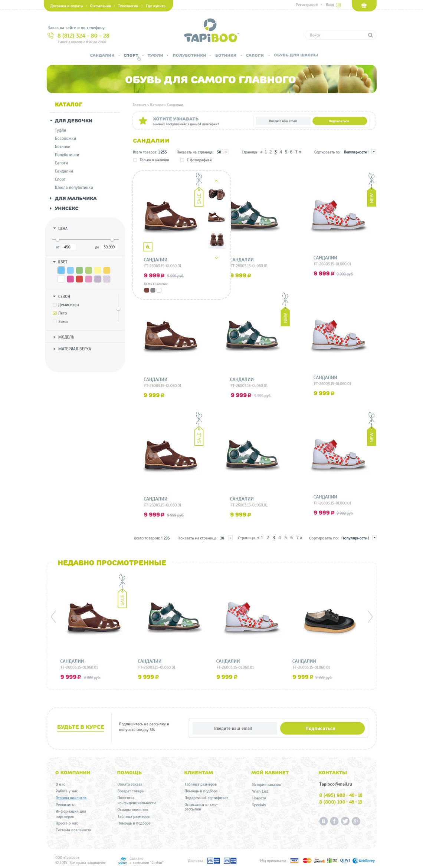Click the zoom icon on the first sandal
Screen dimensions: 423x868
point(148,247)
